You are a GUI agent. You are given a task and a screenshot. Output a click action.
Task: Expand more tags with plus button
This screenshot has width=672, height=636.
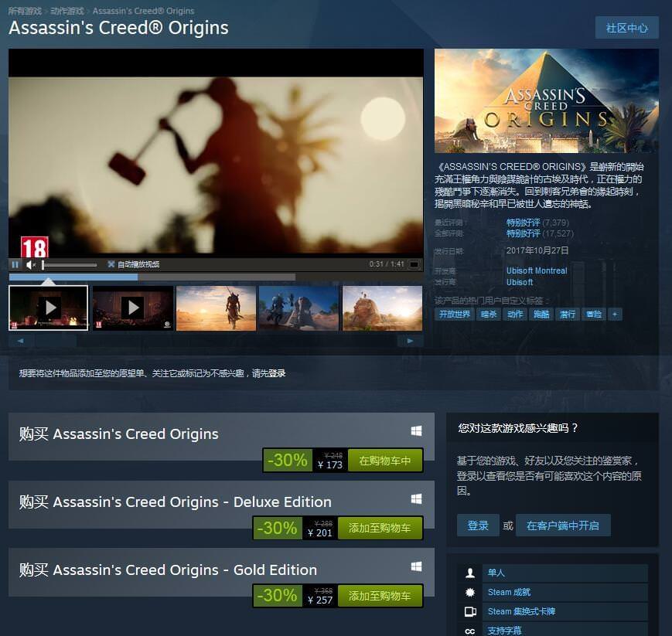tap(615, 315)
